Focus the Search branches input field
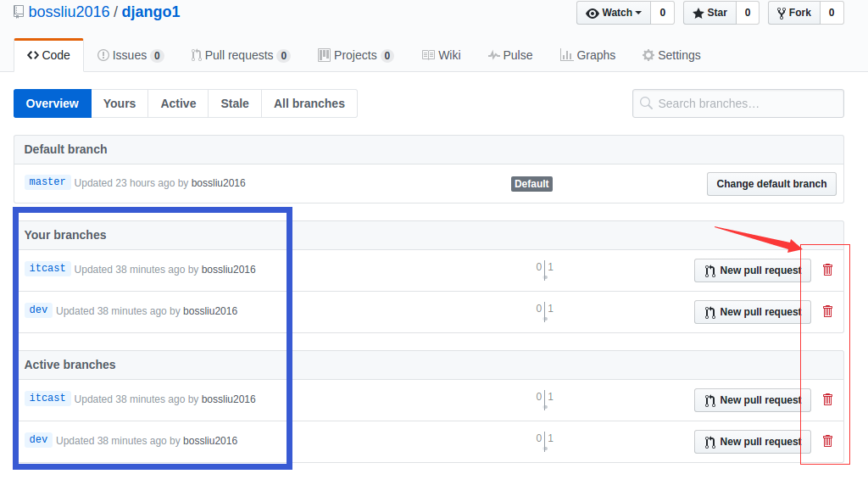 pos(737,103)
